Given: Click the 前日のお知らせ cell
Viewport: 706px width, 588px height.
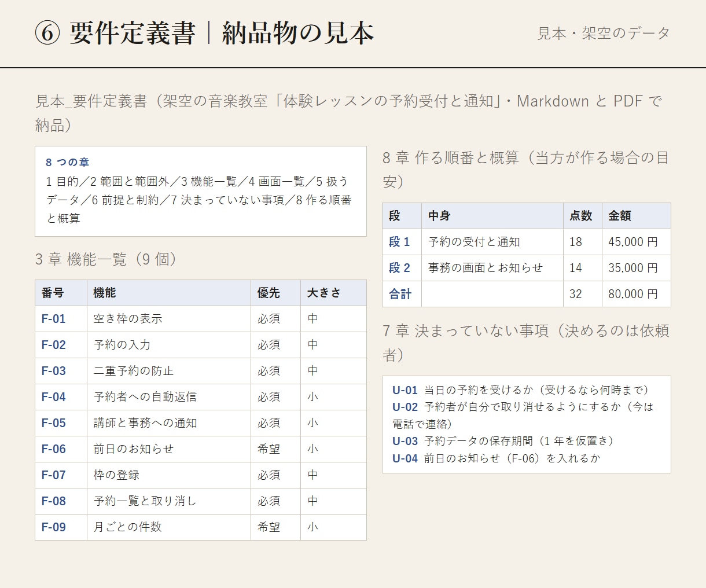Looking at the screenshot, I should tap(169, 449).
